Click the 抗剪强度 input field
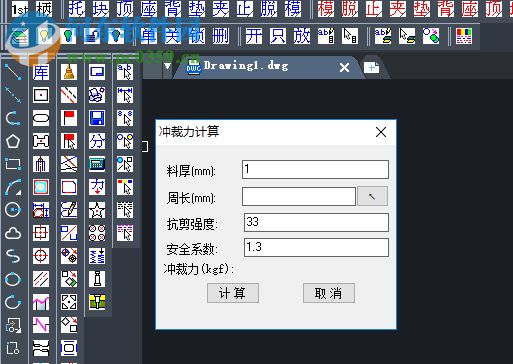513x364 pixels. tap(316, 222)
